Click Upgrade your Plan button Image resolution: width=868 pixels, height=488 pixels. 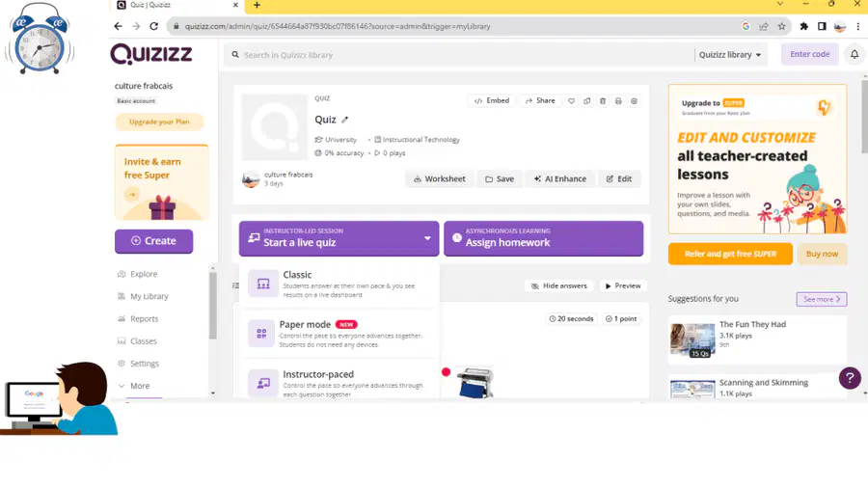click(x=159, y=122)
